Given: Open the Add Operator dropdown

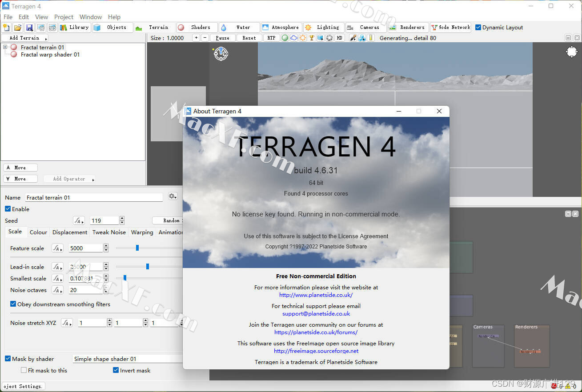Looking at the screenshot, I should 69,179.
